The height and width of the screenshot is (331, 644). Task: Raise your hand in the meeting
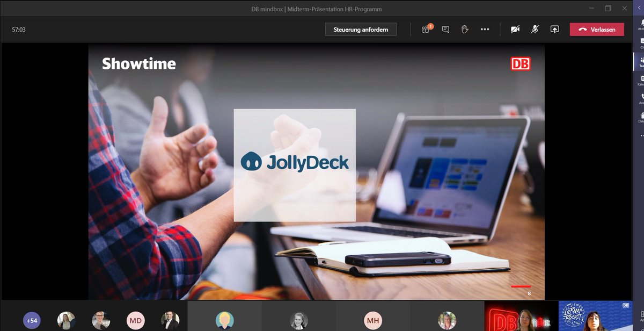coord(465,30)
